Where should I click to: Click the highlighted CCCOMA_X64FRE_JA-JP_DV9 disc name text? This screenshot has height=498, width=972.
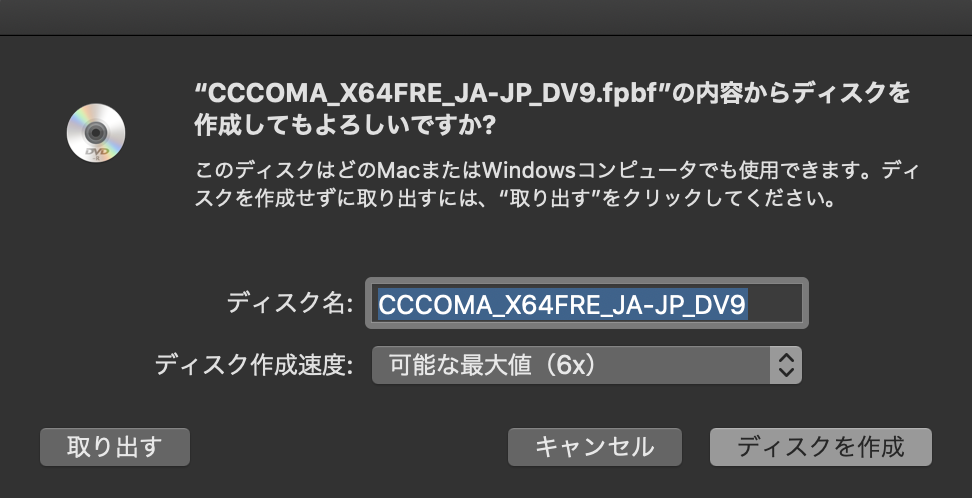tap(562, 304)
